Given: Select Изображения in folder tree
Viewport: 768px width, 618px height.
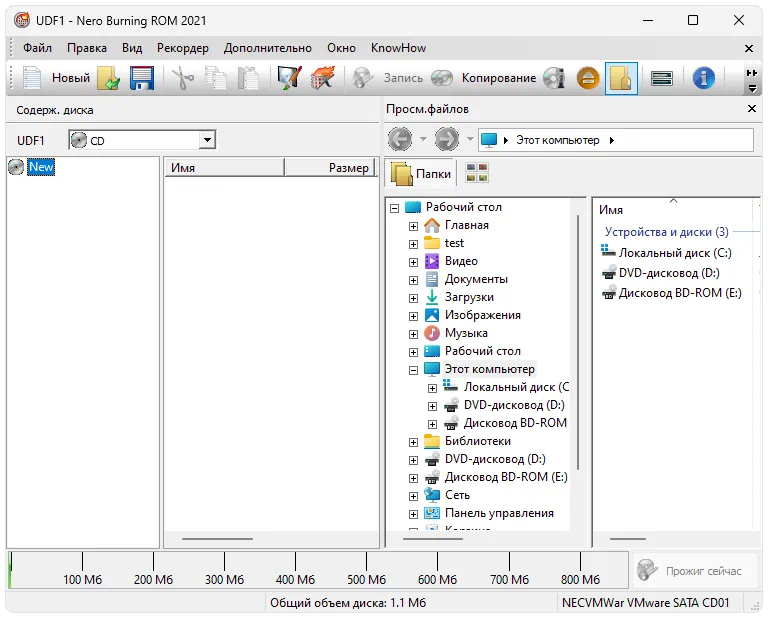Looking at the screenshot, I should (x=482, y=315).
